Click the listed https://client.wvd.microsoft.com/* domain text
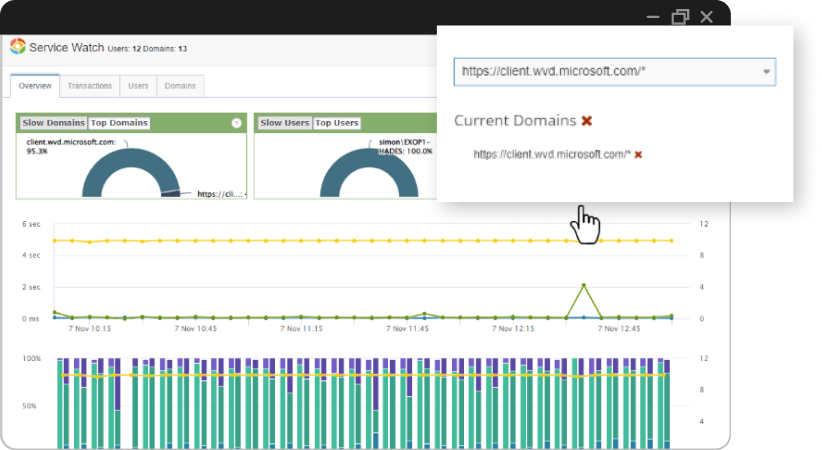Image resolution: width=822 pixels, height=450 pixels. (551, 154)
